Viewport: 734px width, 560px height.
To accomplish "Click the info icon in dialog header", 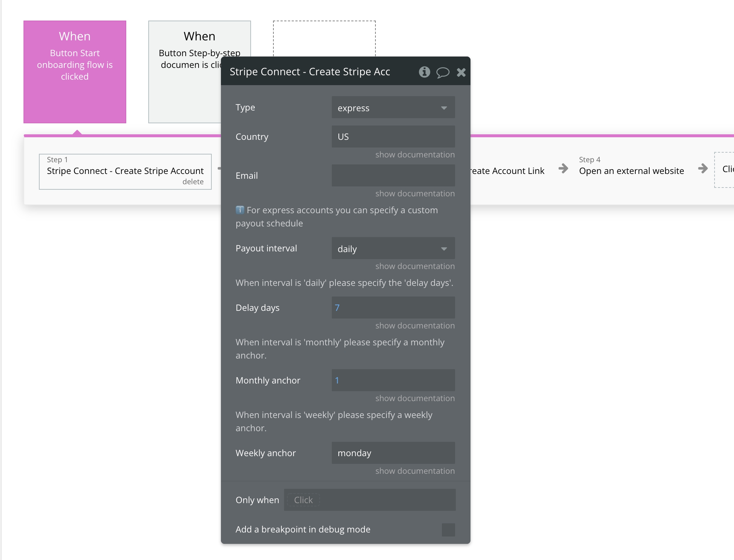I will pos(424,72).
